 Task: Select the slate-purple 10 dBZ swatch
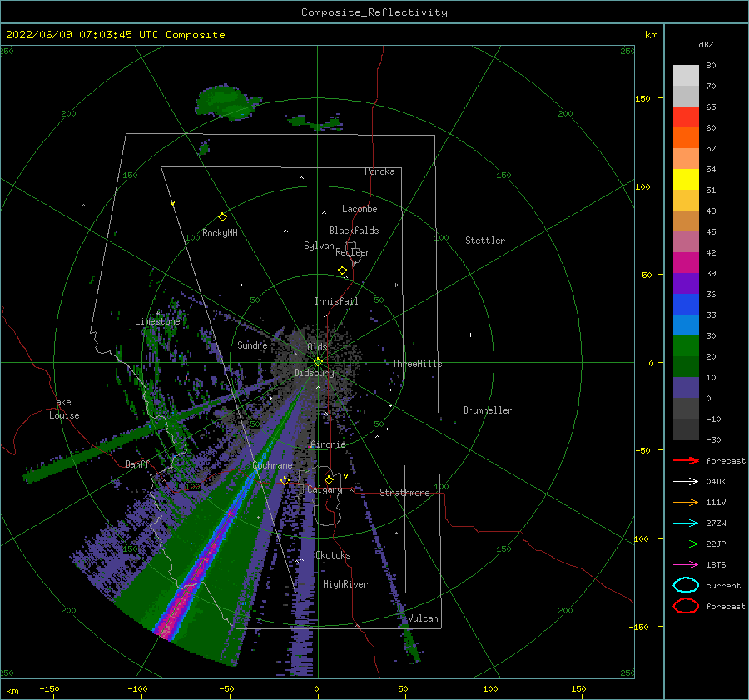click(686, 387)
